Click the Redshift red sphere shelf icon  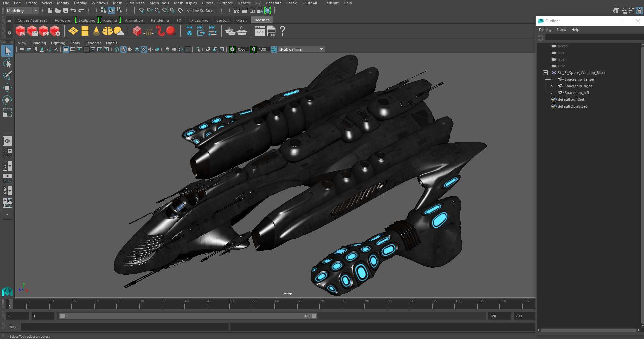171,31
